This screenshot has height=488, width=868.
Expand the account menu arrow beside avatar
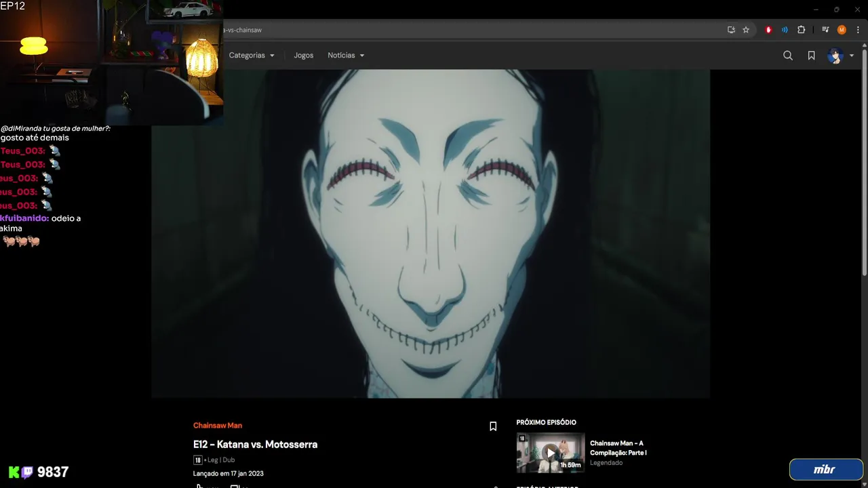pos(852,56)
